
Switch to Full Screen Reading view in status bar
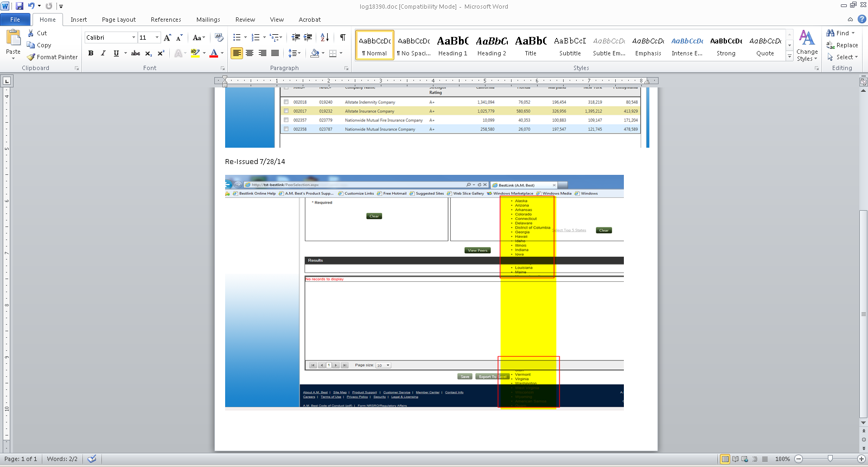point(735,459)
